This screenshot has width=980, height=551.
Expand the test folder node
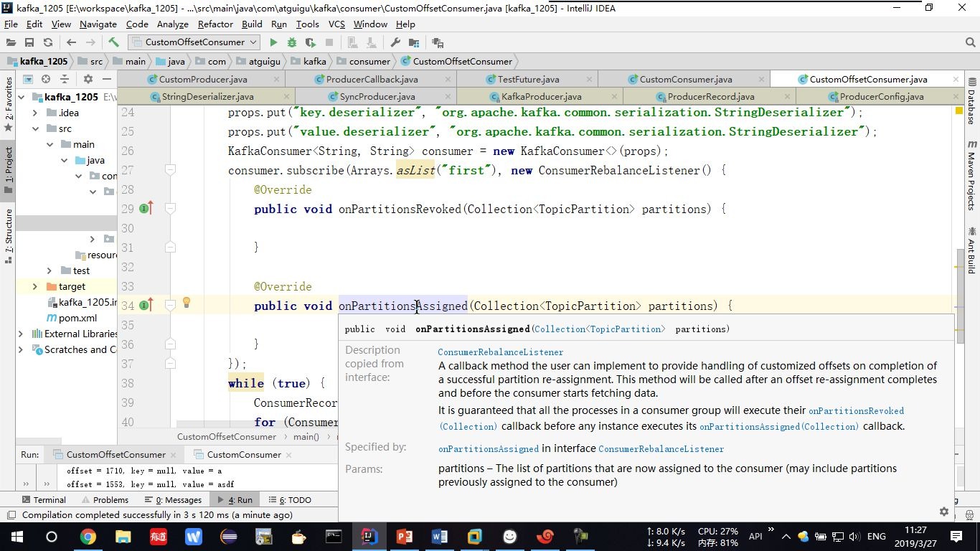pyautogui.click(x=50, y=270)
